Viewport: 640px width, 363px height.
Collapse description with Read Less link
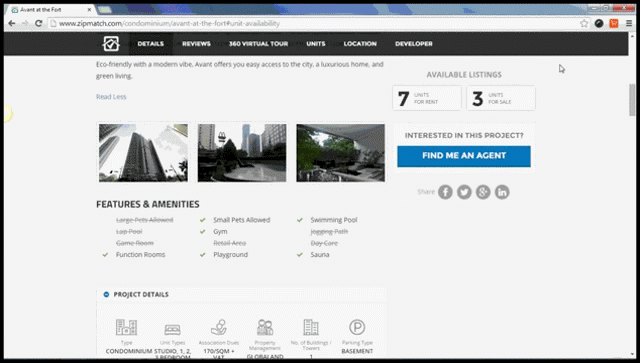click(111, 97)
